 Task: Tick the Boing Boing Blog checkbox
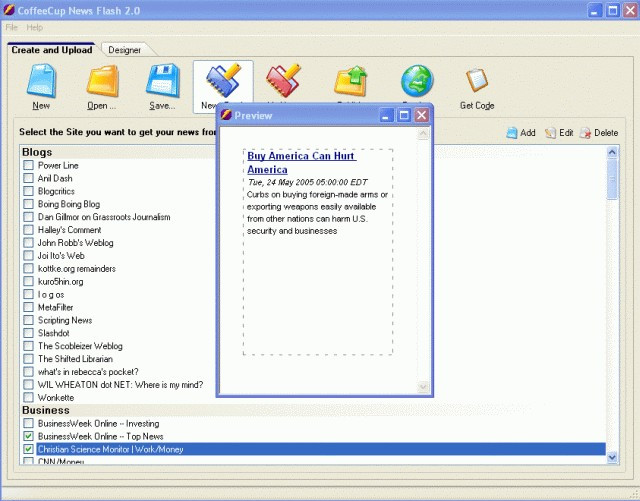pyautogui.click(x=28, y=204)
